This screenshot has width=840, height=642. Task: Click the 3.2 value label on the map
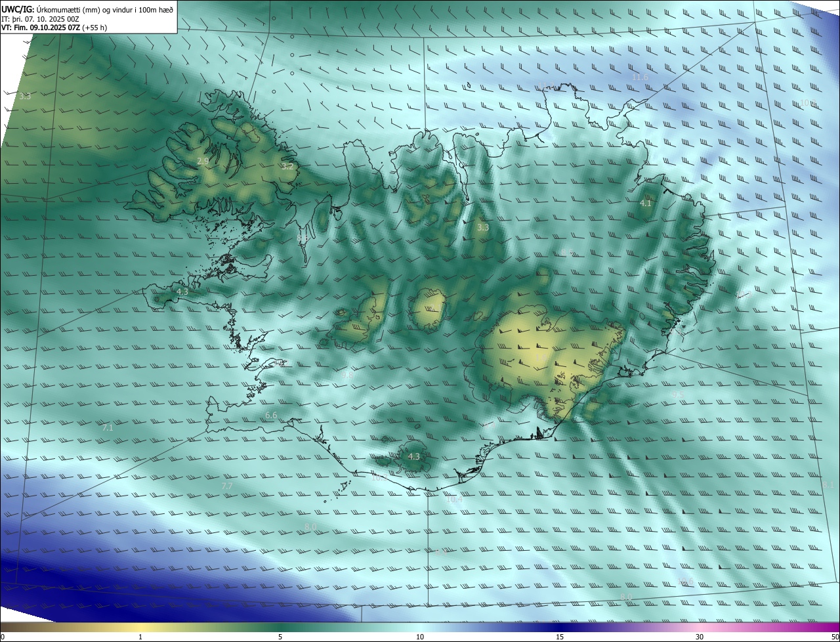(x=287, y=167)
